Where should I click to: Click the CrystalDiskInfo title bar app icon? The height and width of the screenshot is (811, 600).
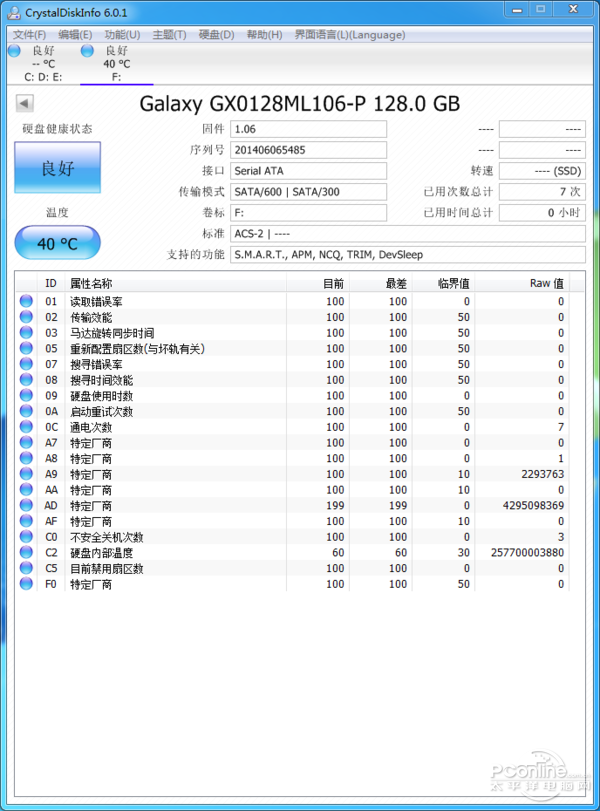point(14,12)
